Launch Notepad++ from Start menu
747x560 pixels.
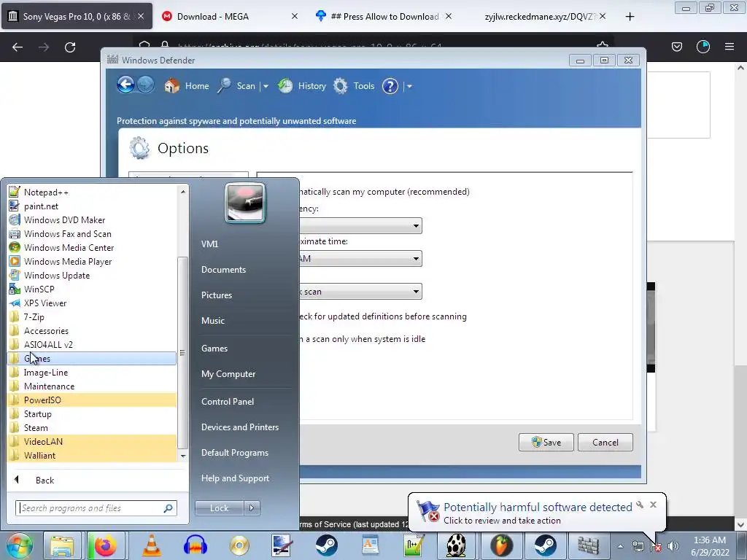(x=92, y=192)
